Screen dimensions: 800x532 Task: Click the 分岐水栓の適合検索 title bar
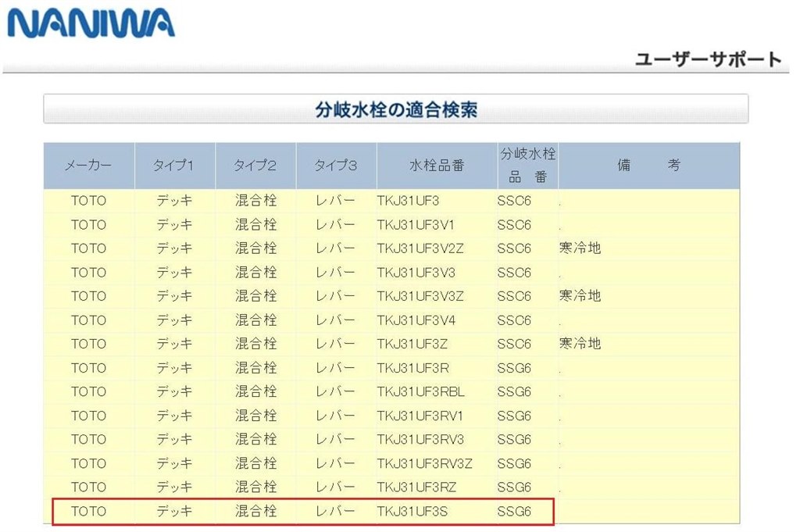396,109
